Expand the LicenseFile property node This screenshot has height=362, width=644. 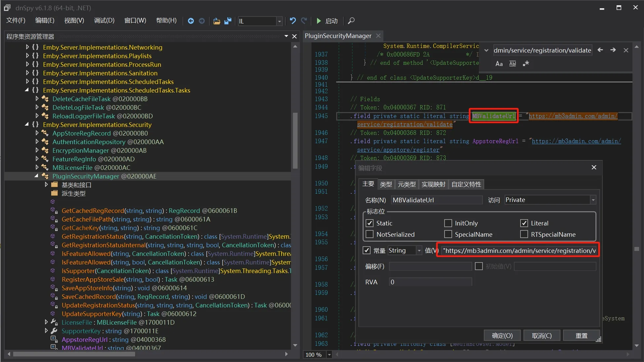(46, 322)
